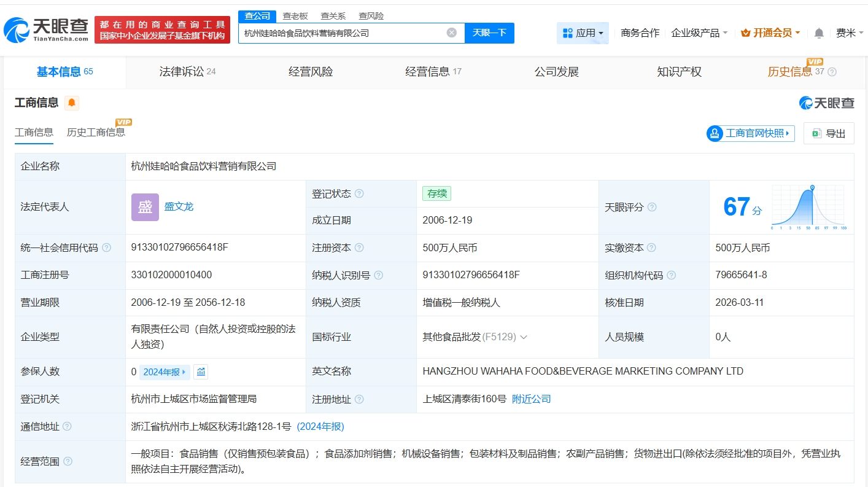The height and width of the screenshot is (487, 868).
Task: Expand the 企业级产品 dropdown
Action: coord(699,33)
